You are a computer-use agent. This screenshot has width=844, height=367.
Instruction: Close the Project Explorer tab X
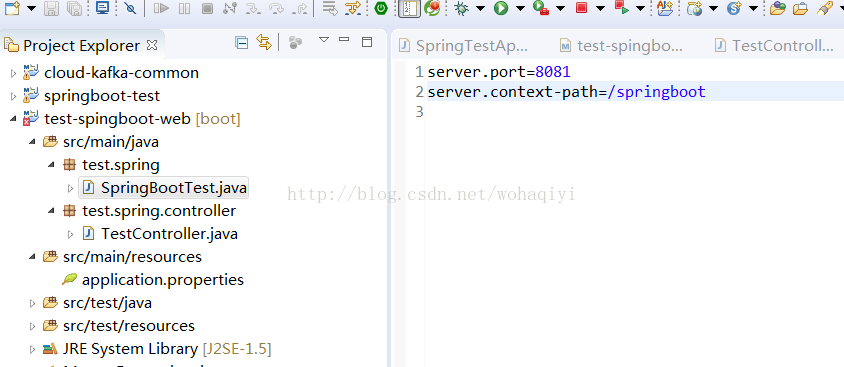[152, 45]
